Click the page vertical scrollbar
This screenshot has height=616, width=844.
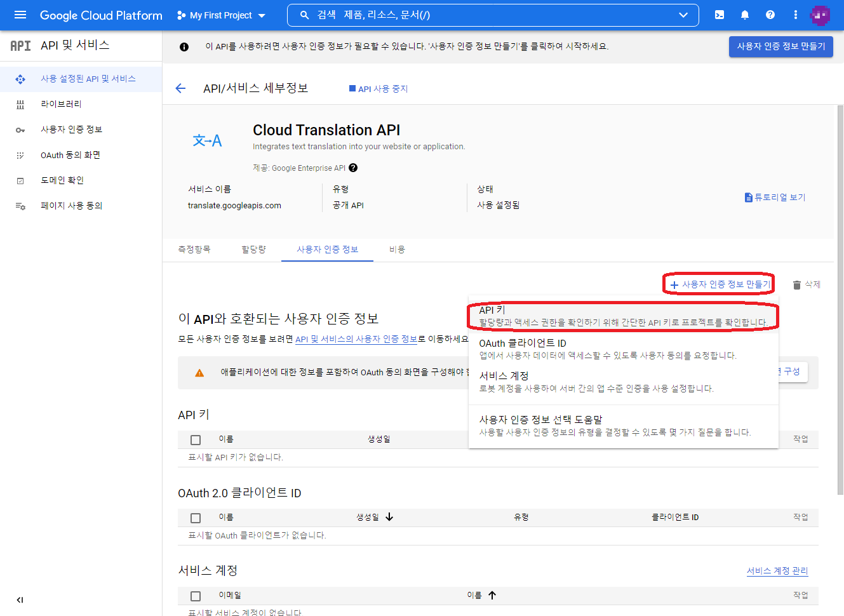pyautogui.click(x=840, y=298)
